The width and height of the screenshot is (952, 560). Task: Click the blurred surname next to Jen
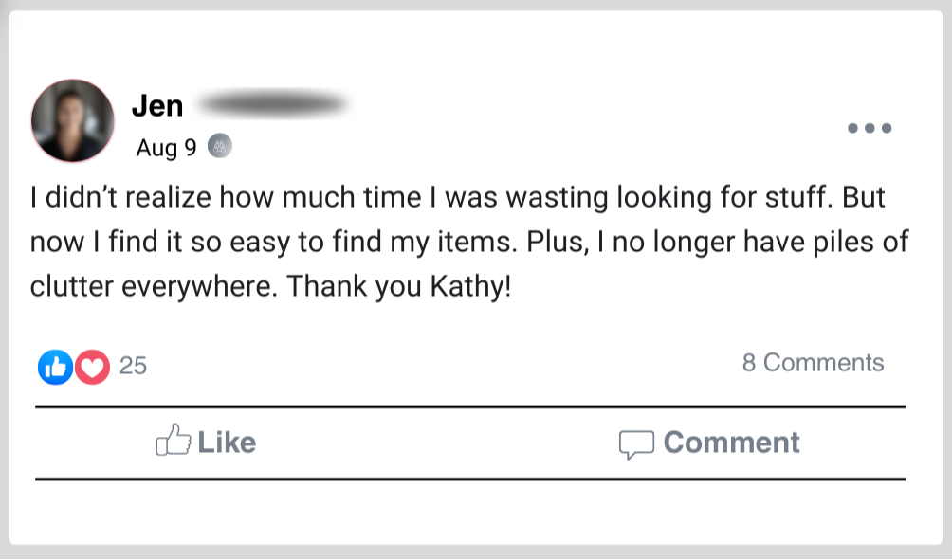273,102
